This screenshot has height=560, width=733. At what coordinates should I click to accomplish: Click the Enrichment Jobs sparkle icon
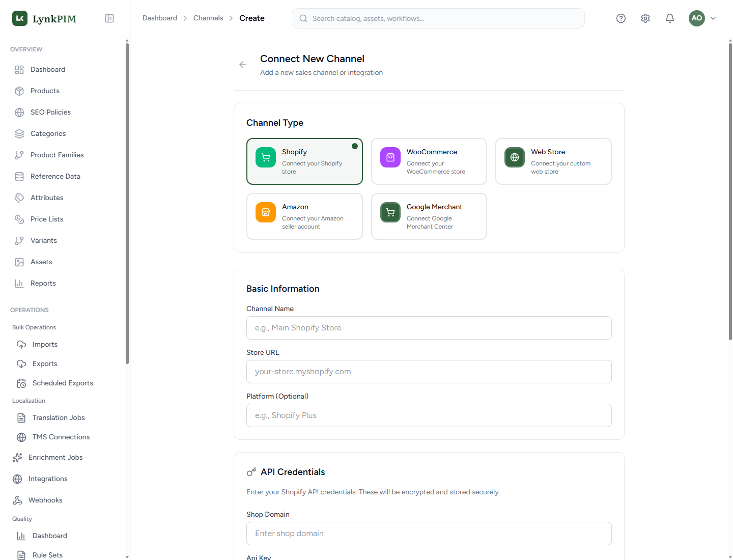17,457
